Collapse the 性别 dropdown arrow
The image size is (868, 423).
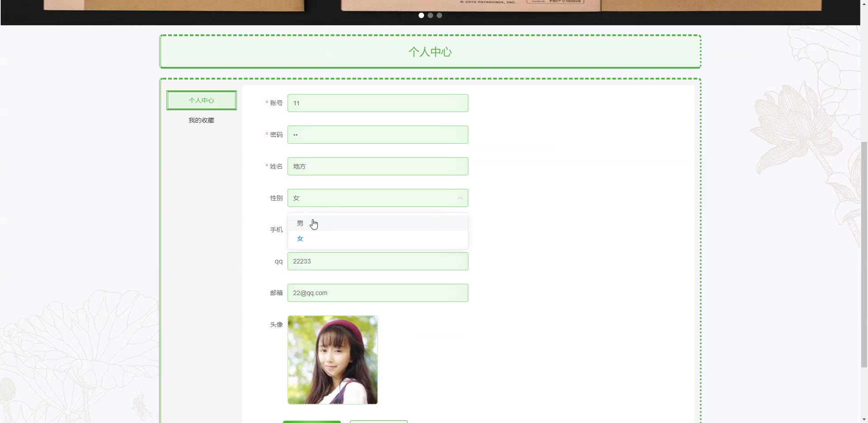pos(460,198)
